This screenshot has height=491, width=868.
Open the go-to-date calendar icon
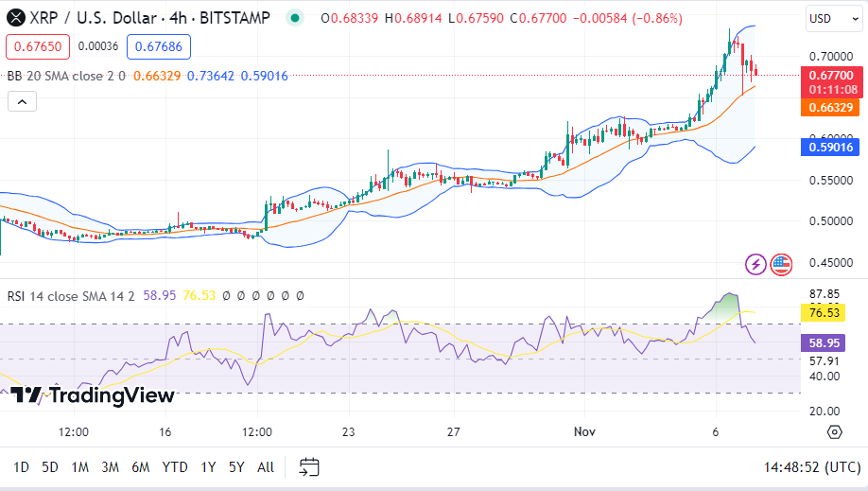point(309,466)
